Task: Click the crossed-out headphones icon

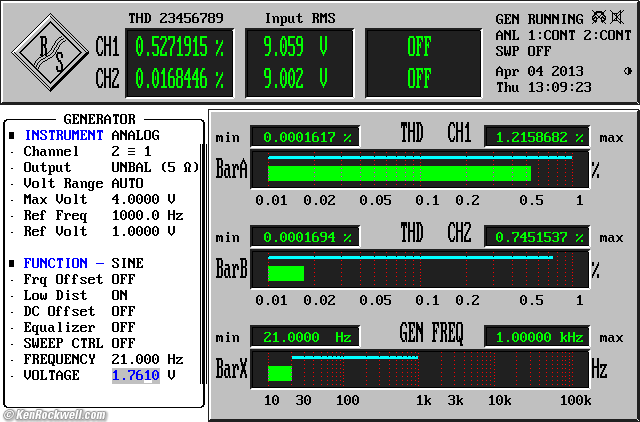Action: click(x=600, y=18)
